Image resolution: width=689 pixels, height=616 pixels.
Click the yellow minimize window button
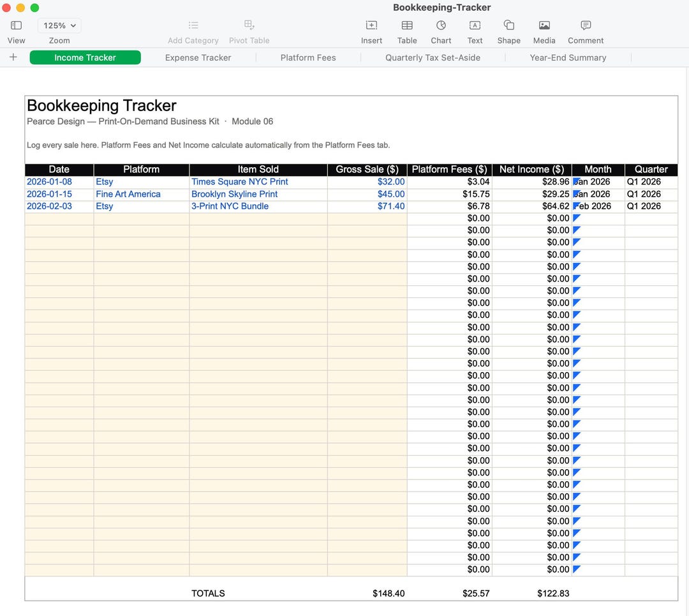pyautogui.click(x=20, y=8)
